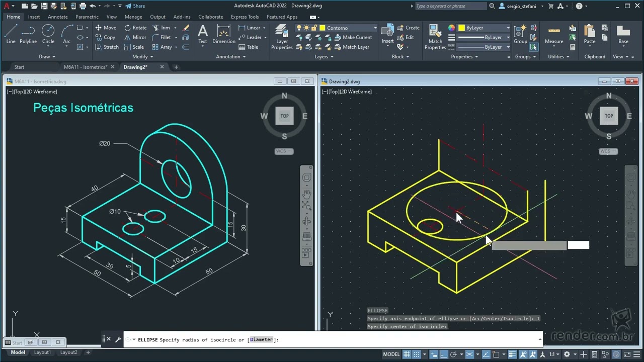Viewport: 644px width, 362px height.
Task: Insert a Table annotation
Action: coord(249,47)
